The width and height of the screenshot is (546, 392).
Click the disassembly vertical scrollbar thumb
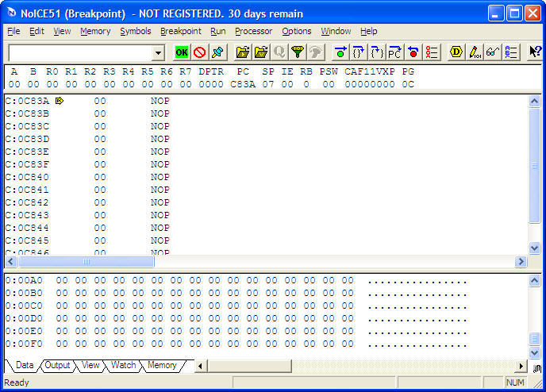[535, 166]
